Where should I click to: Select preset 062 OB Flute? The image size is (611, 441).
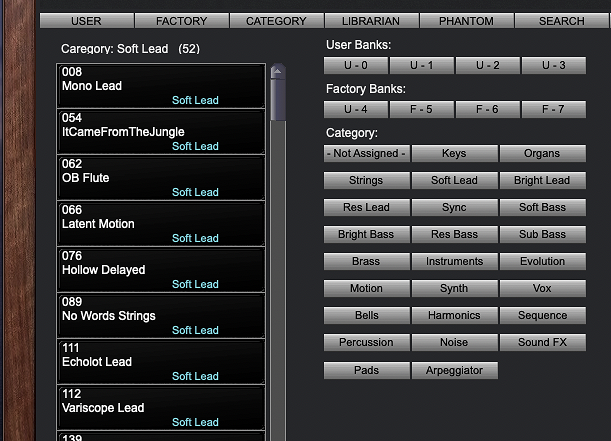point(160,178)
